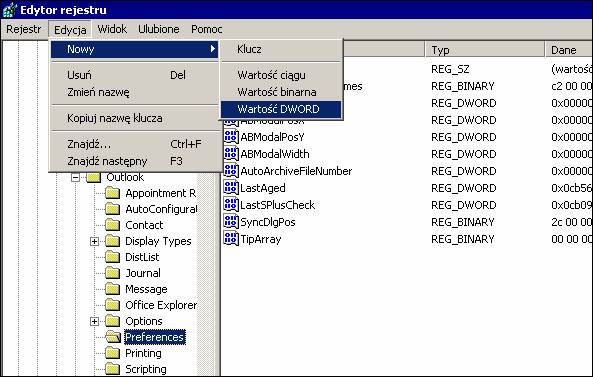Click the Options folder icon
The image size is (593, 377).
click(112, 321)
